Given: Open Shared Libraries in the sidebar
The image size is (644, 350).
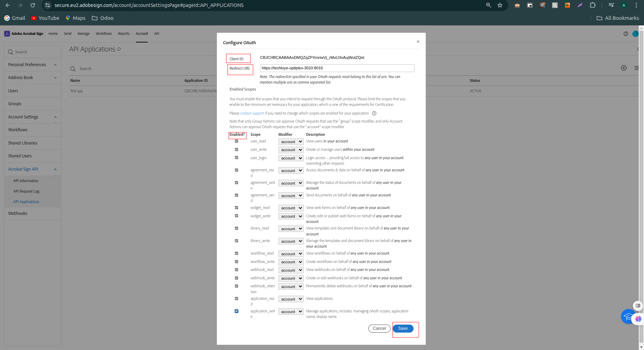Looking at the screenshot, I should (32, 143).
